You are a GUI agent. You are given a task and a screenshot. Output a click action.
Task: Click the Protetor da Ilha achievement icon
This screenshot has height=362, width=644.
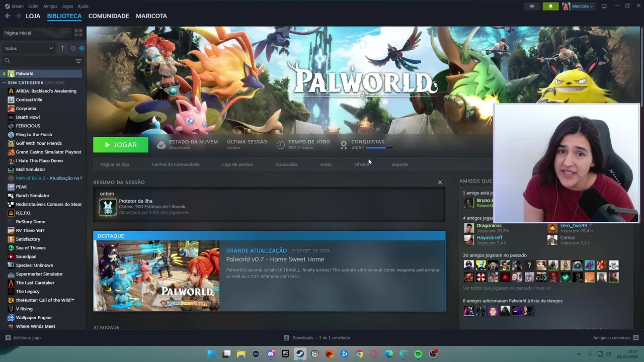pyautogui.click(x=108, y=207)
